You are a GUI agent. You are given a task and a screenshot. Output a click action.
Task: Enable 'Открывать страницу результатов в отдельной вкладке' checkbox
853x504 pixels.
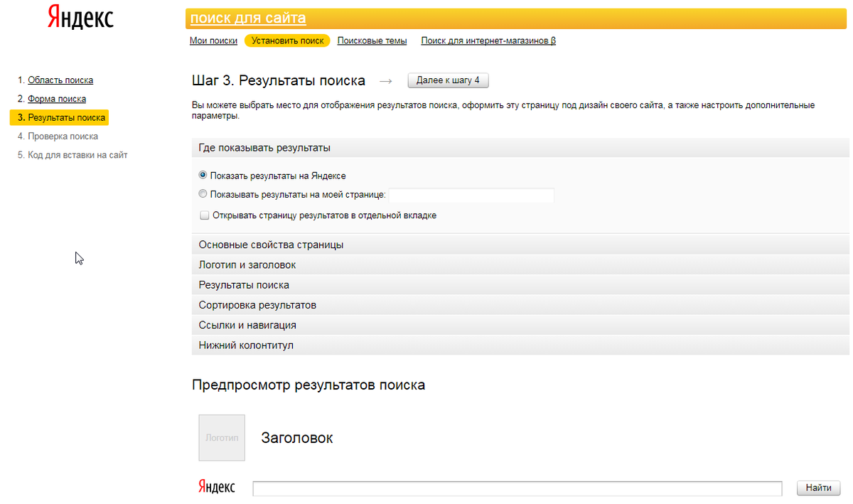[205, 215]
